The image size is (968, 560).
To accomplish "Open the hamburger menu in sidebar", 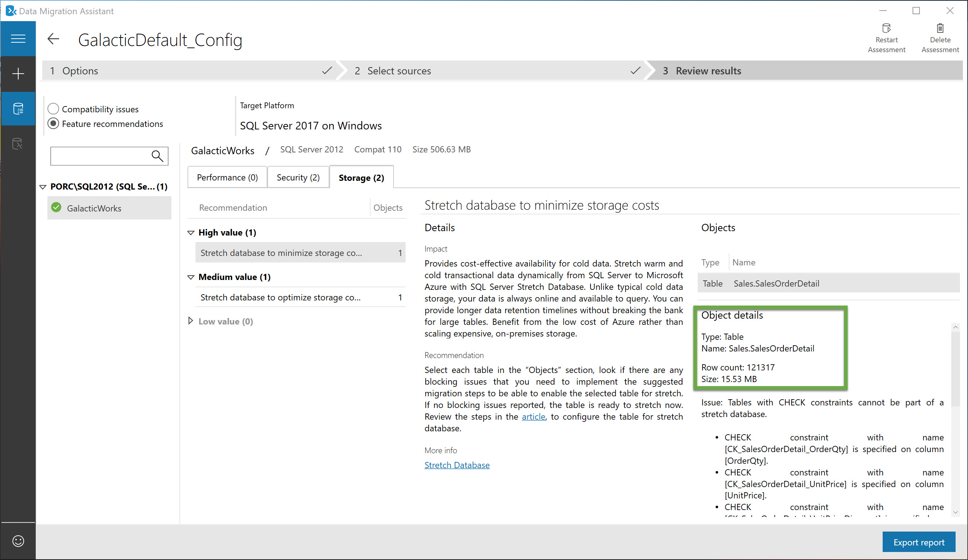I will point(18,38).
